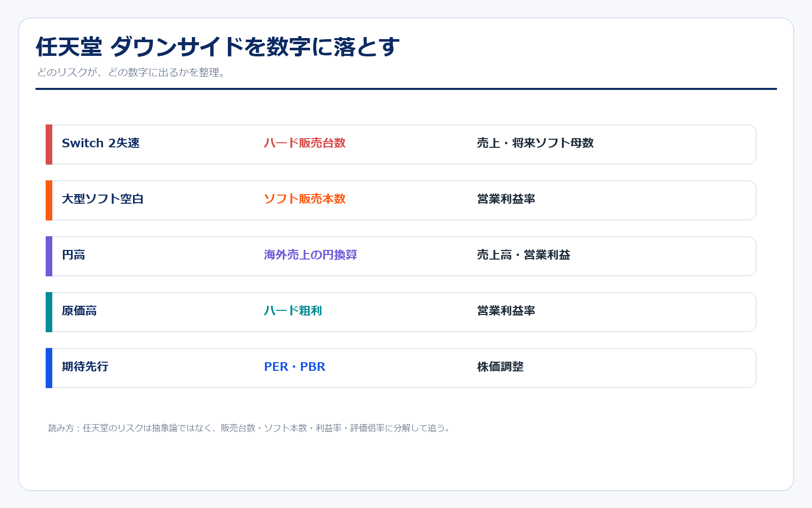Click the 株価調整 impact text

pos(500,367)
